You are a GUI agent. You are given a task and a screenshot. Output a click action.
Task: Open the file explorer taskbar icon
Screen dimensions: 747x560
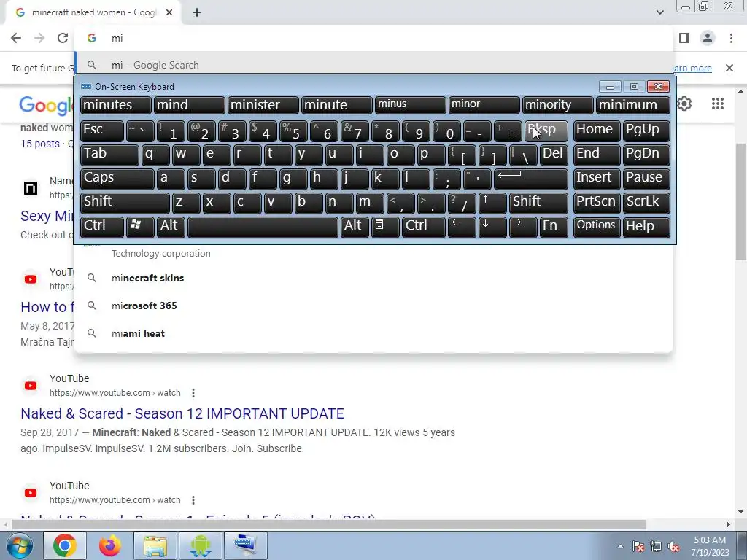155,545
